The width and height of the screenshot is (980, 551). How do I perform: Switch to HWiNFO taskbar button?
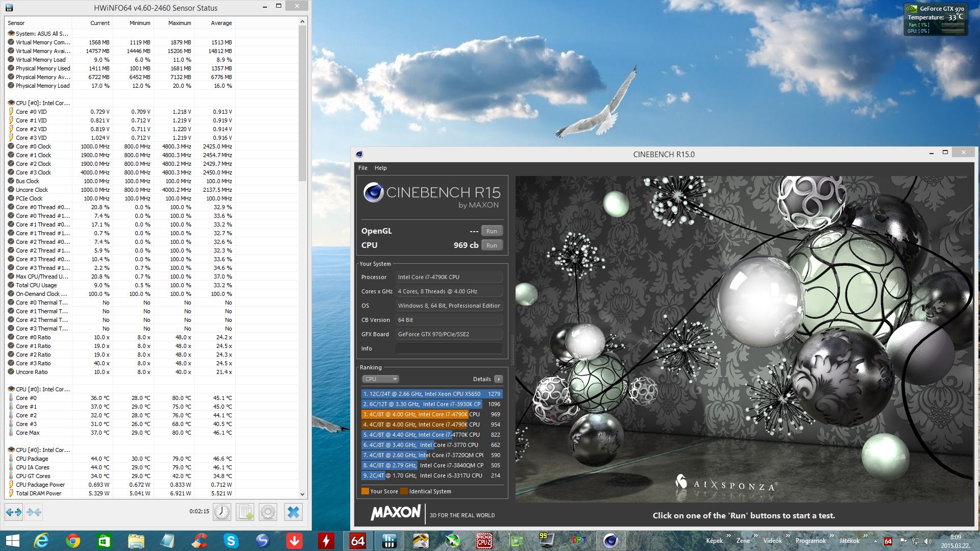click(389, 541)
